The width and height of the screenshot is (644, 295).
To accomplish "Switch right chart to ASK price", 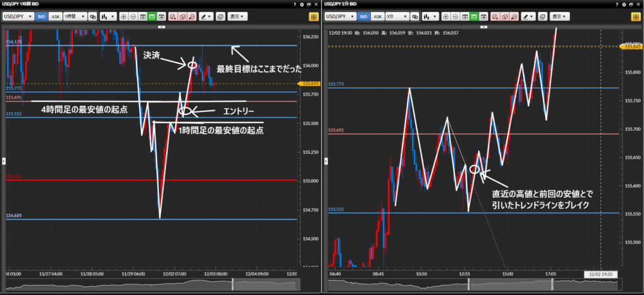I will (x=377, y=16).
